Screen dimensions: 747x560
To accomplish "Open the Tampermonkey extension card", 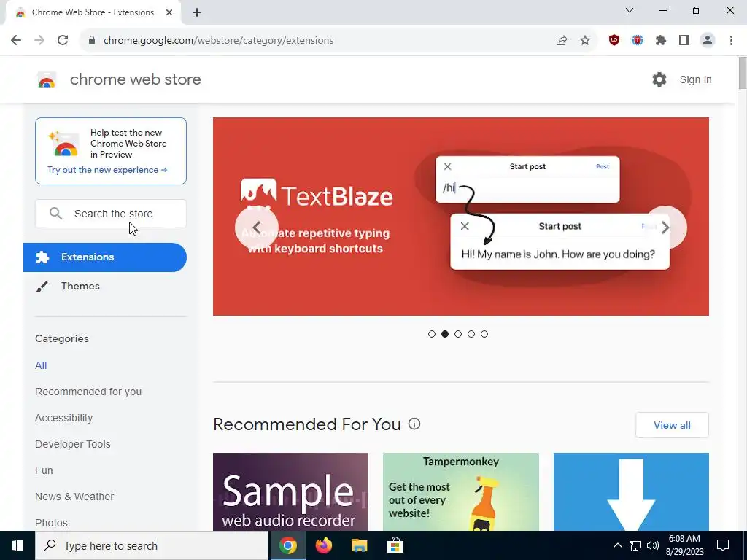I will click(461, 492).
